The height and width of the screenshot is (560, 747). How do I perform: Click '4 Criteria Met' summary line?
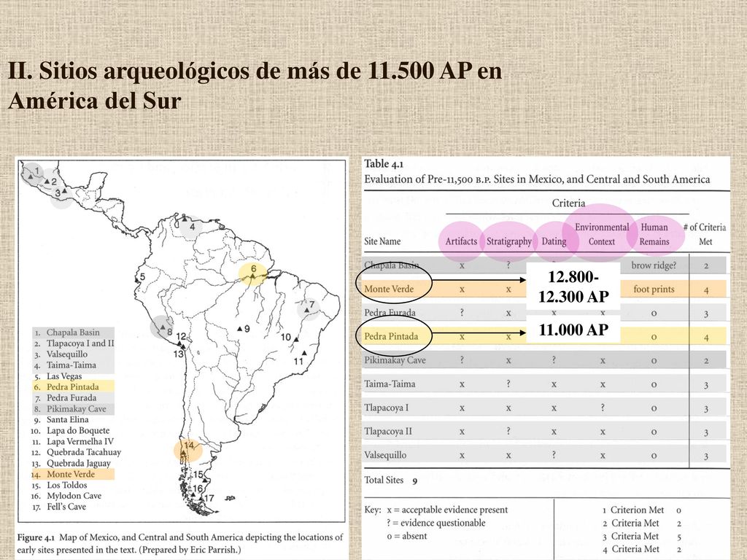[642, 549]
